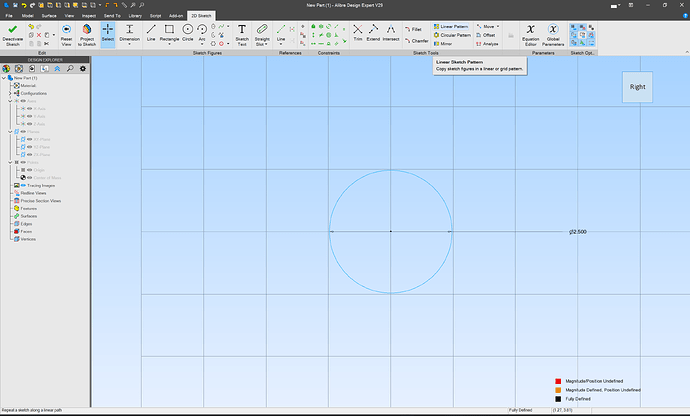
Task: Open the Arc tool dropdown arrow
Action: [202, 44]
